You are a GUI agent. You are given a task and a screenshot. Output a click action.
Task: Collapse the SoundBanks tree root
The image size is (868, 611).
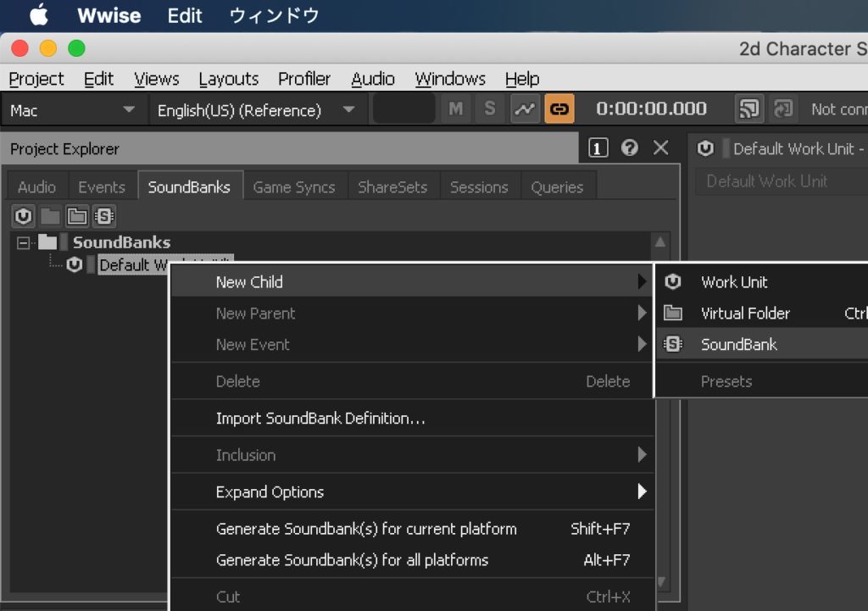point(23,242)
